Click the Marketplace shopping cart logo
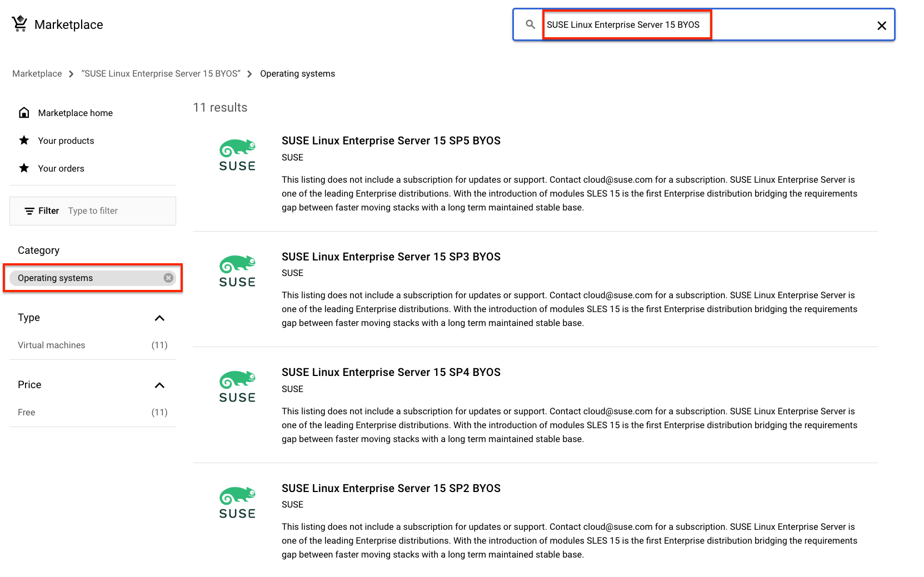Viewport: 924px width, 577px height. [20, 23]
